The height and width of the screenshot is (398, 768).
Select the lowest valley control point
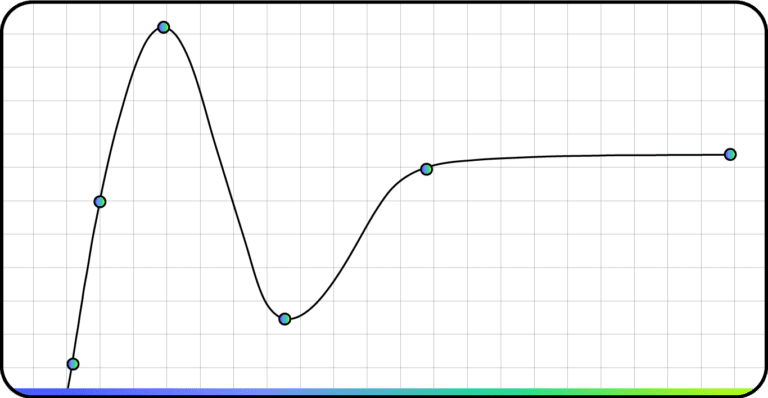click(285, 319)
